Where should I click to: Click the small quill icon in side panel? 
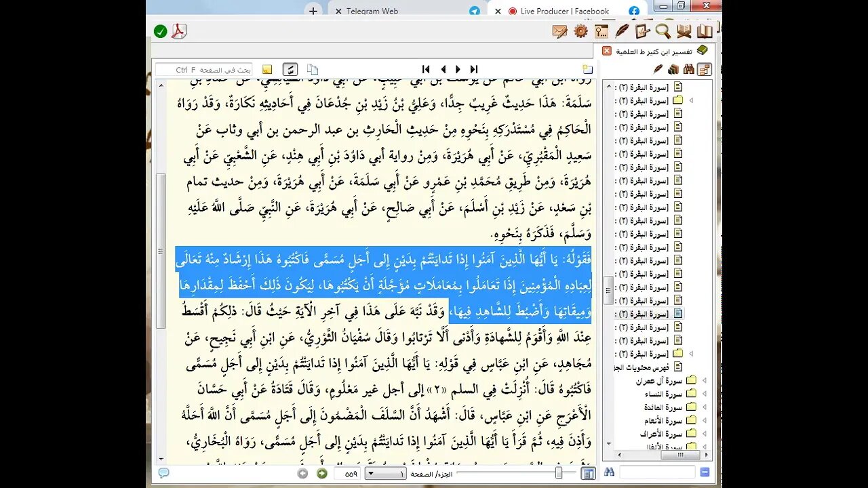(658, 69)
